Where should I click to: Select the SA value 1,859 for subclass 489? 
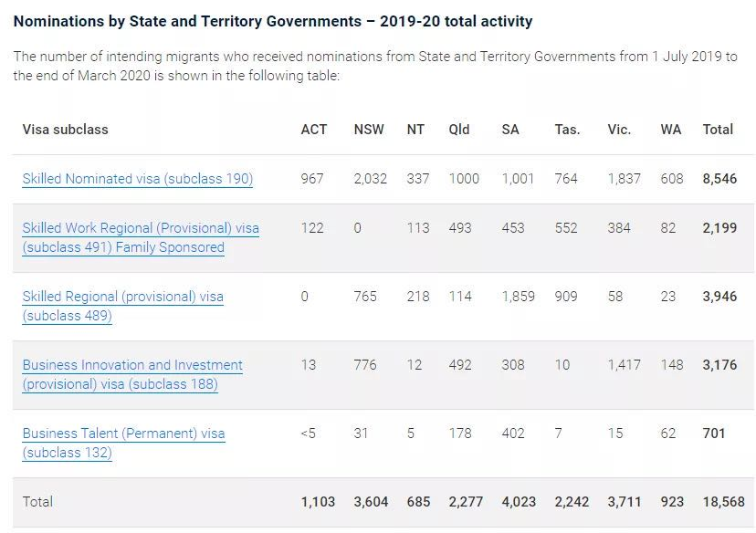pyautogui.click(x=518, y=297)
